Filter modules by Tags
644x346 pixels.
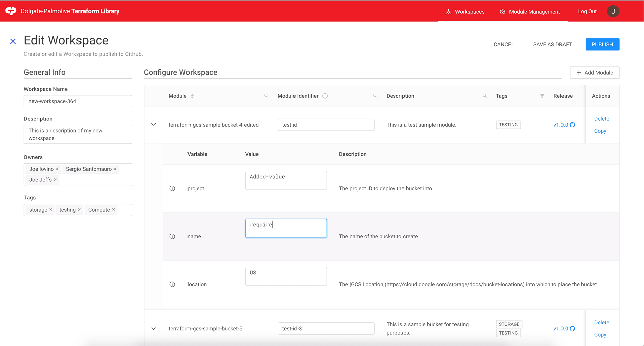click(542, 96)
